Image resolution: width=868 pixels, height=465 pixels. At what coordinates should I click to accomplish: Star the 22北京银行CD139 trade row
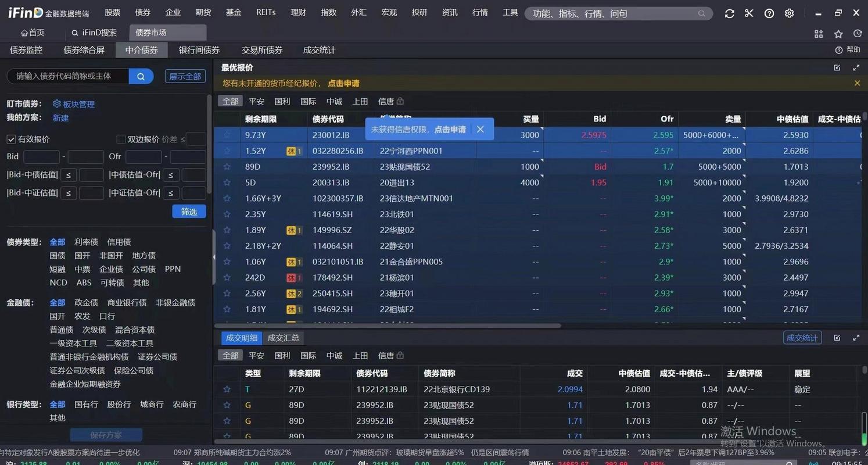(227, 389)
